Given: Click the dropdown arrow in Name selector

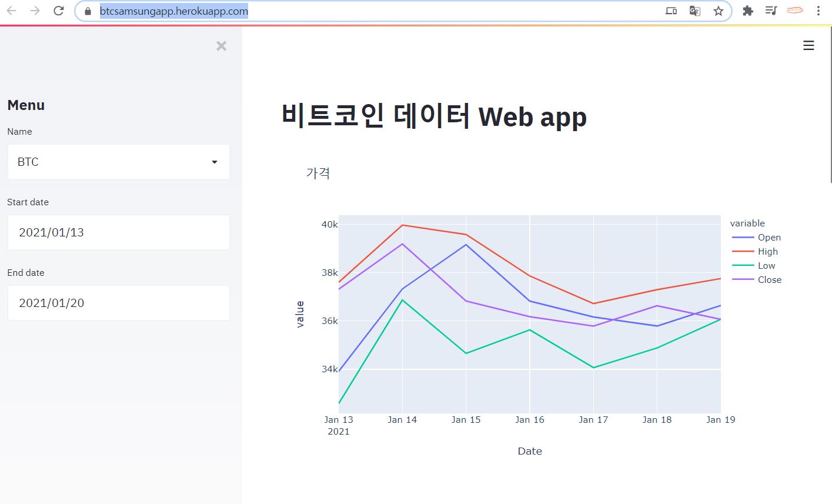Looking at the screenshot, I should [215, 162].
